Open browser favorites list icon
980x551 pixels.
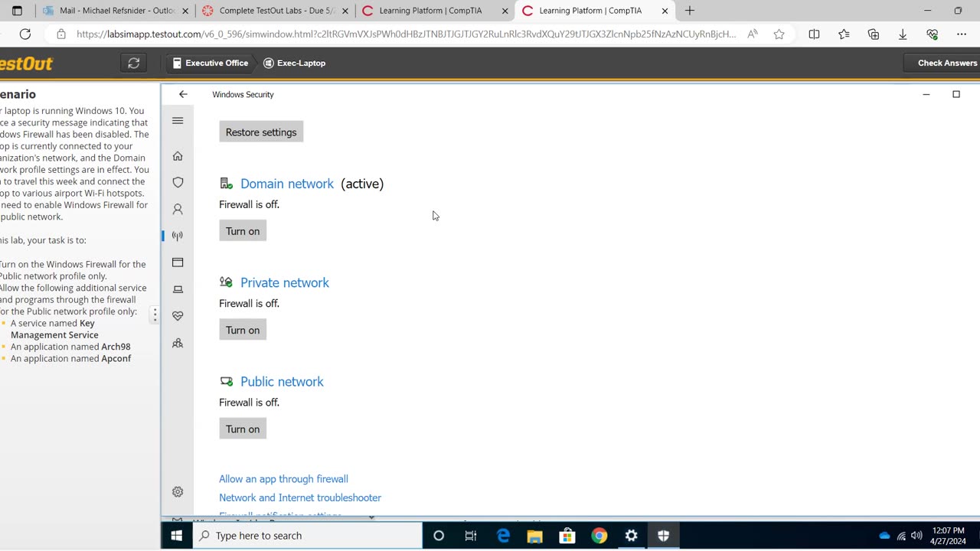[844, 34]
